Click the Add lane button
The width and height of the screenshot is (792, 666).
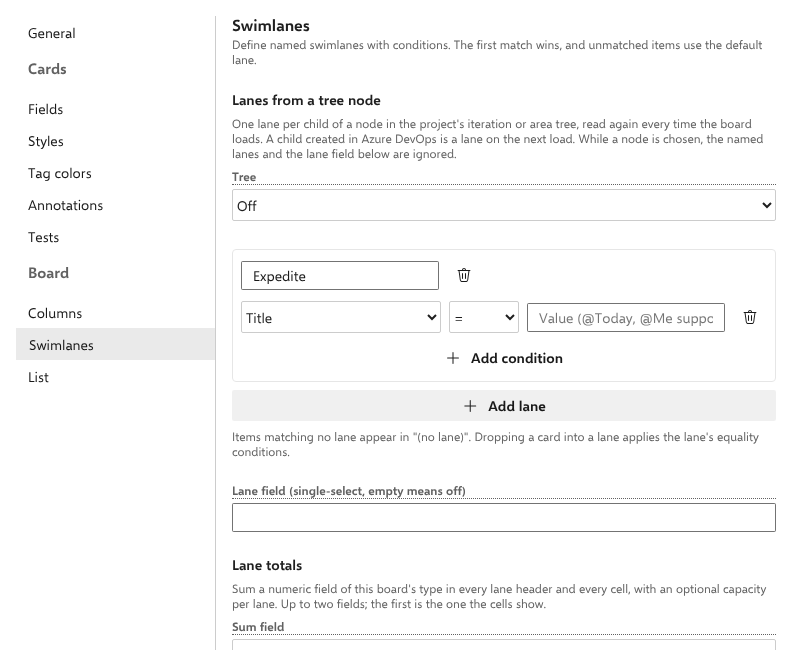[504, 405]
